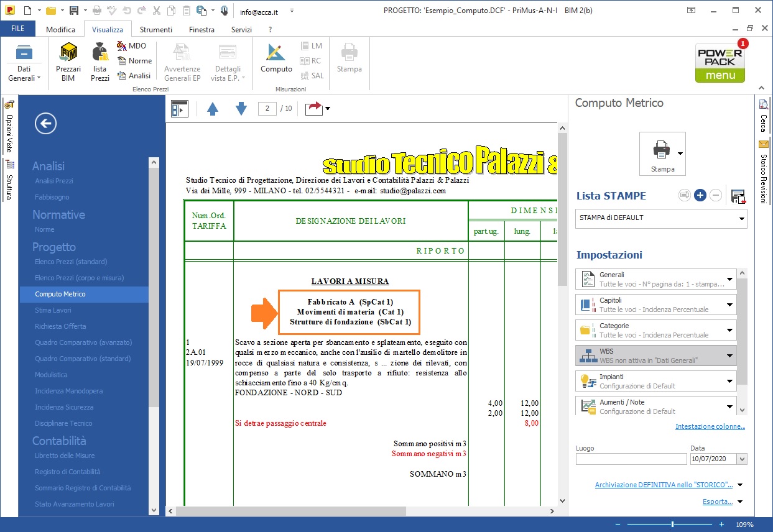Go to previous page with up arrow

tap(213, 109)
